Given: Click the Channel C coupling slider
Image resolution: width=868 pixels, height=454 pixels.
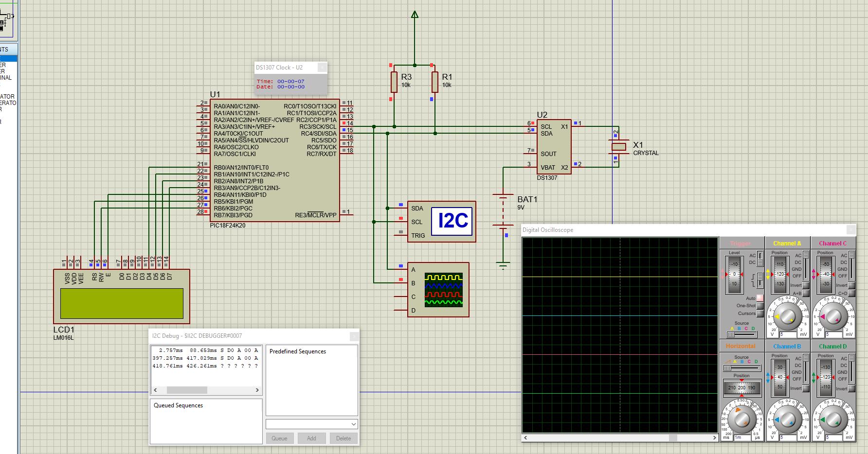Looking at the screenshot, I should pos(852,265).
